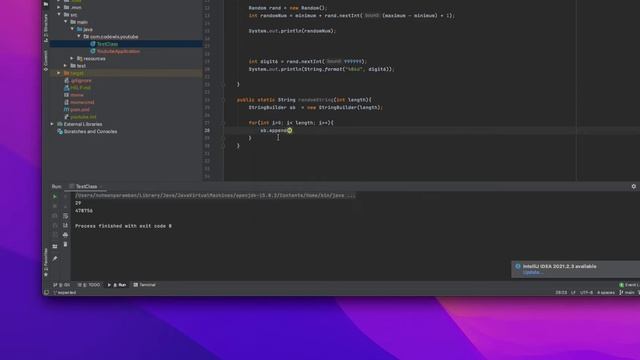Expand External Libraries node
The height and width of the screenshot is (360, 640).
[52, 124]
